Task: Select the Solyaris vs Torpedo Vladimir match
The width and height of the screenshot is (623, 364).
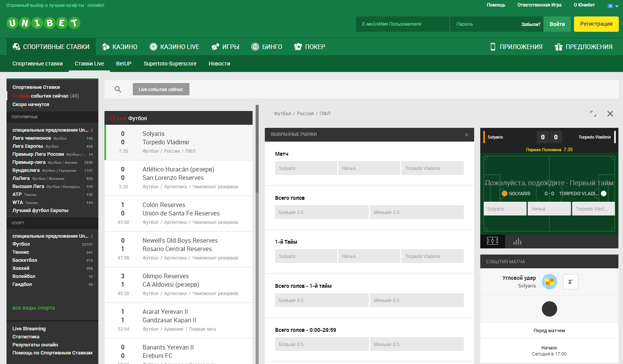Action: [178, 142]
